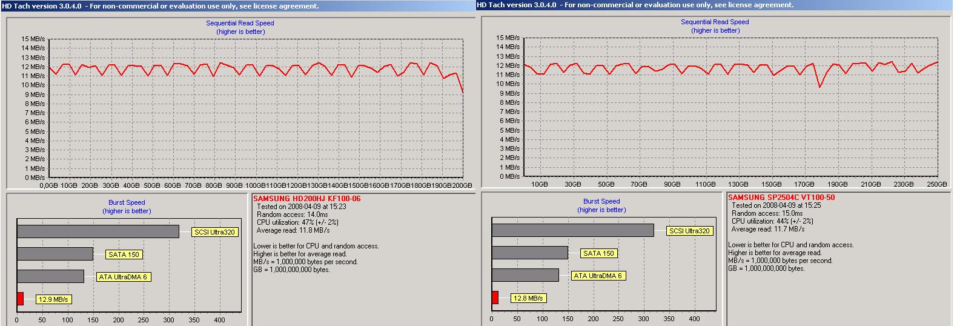Click the right gray SCSI Ultra320 bar
980x326 pixels.
pyautogui.click(x=573, y=230)
